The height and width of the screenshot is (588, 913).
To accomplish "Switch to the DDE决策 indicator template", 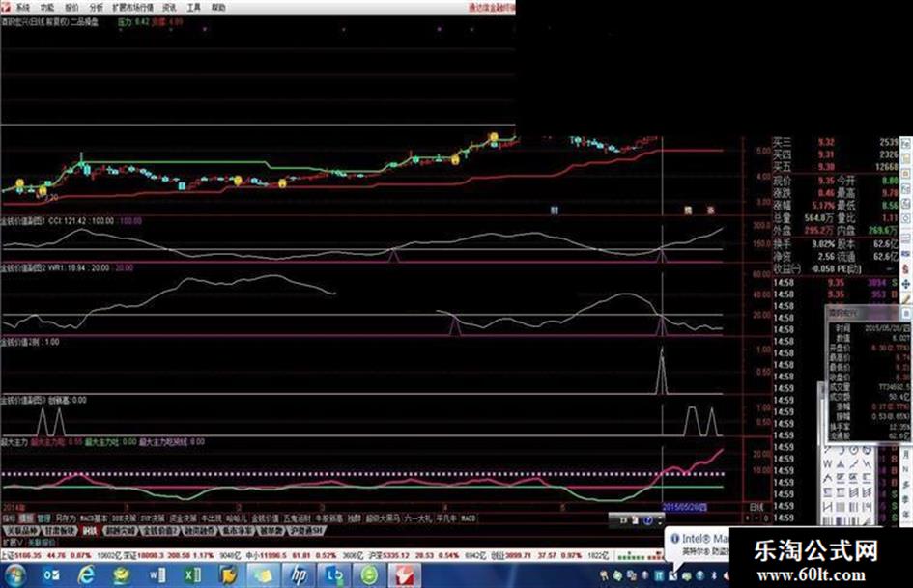I will [124, 518].
